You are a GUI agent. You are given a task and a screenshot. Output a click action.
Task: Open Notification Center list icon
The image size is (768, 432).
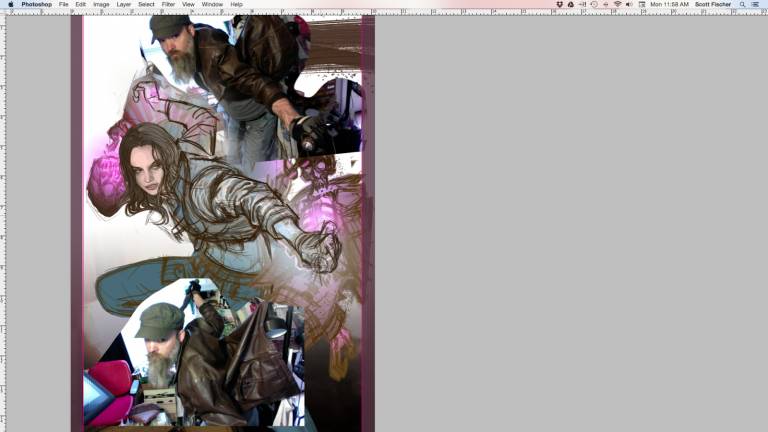click(755, 4)
